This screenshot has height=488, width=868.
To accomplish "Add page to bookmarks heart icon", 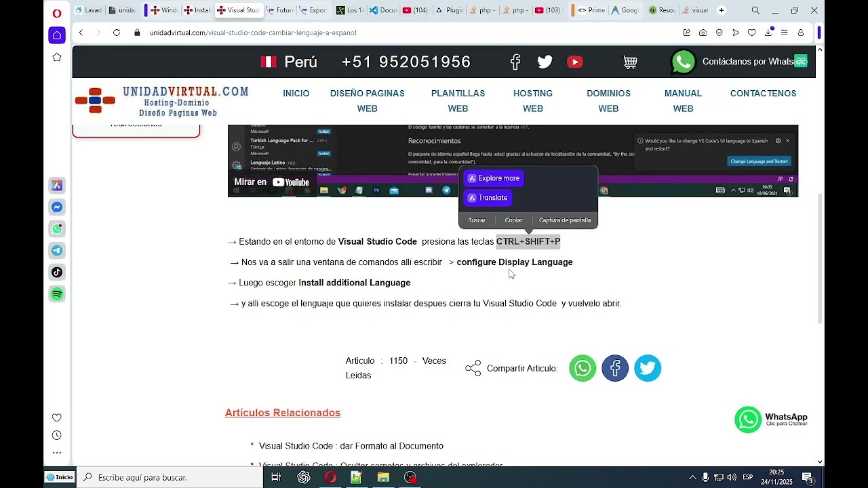I will click(752, 33).
